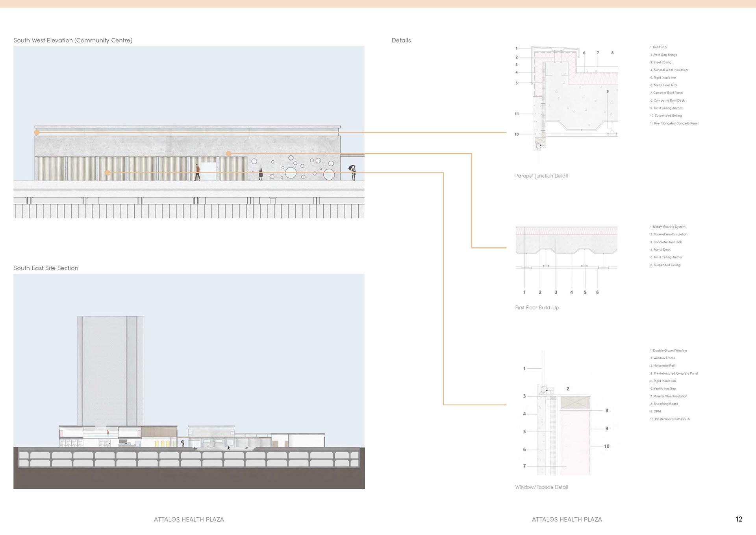This screenshot has width=756, height=535.
Task: Click the orange marker dot on the timber slats
Action: (108, 173)
